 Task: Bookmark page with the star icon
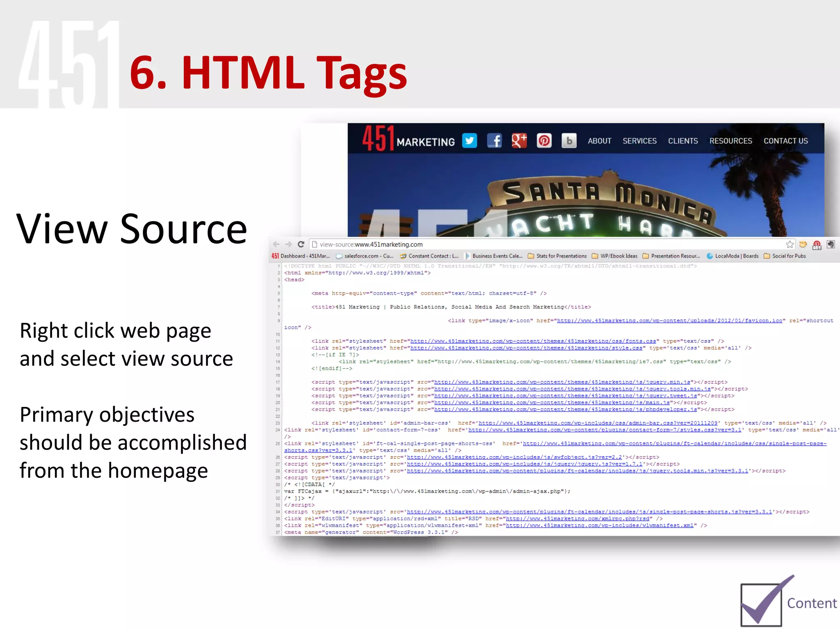pos(790,244)
